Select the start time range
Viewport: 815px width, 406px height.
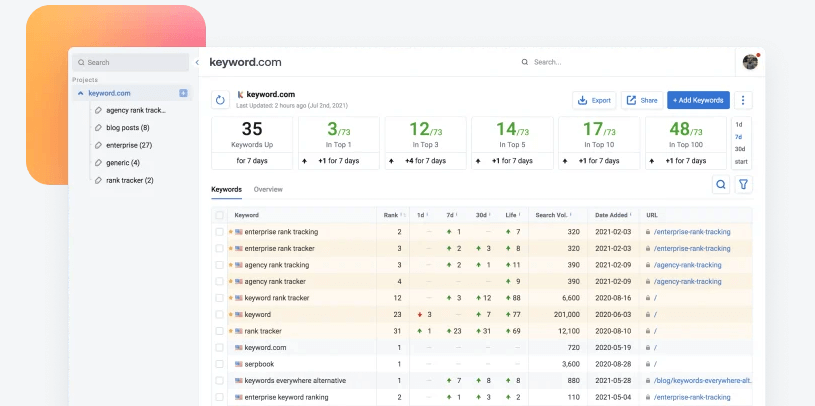click(x=741, y=162)
